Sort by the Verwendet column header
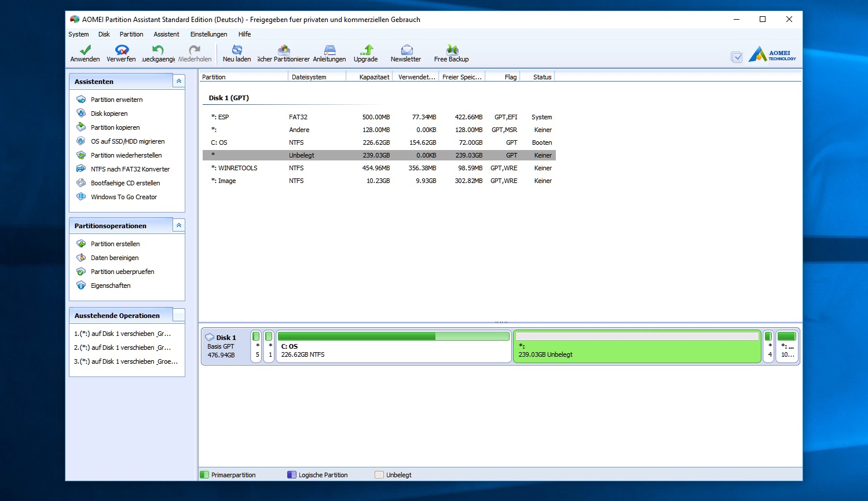This screenshot has height=501, width=868. pyautogui.click(x=415, y=76)
